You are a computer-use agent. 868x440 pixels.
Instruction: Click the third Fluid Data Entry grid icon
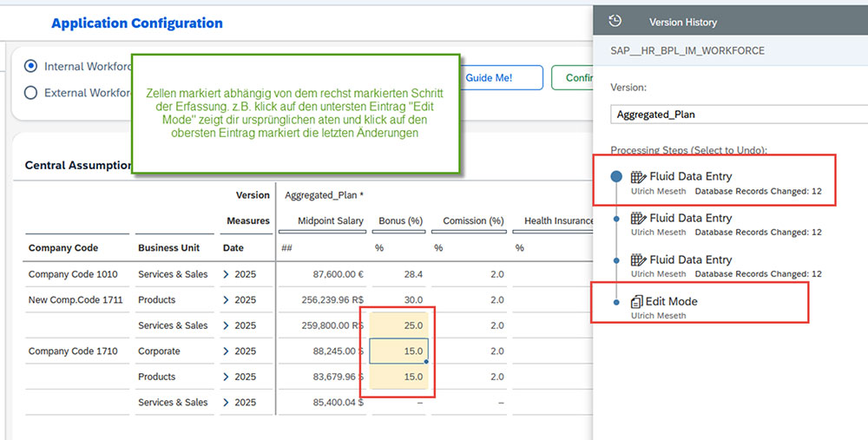(639, 260)
